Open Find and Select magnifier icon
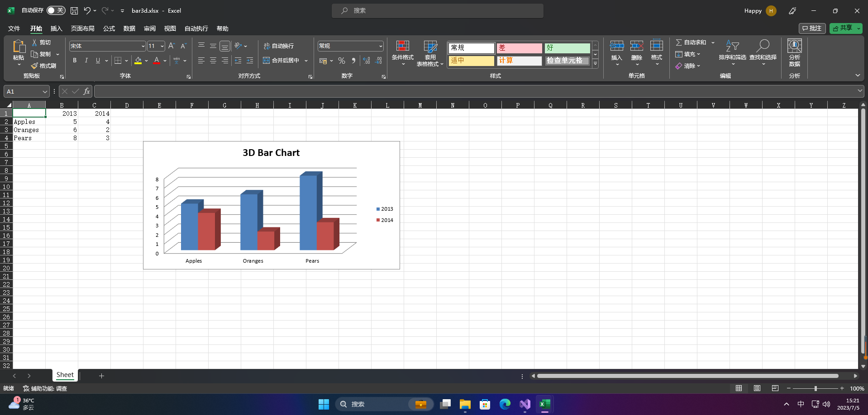Viewport: 868px width, 415px height. (x=763, y=46)
